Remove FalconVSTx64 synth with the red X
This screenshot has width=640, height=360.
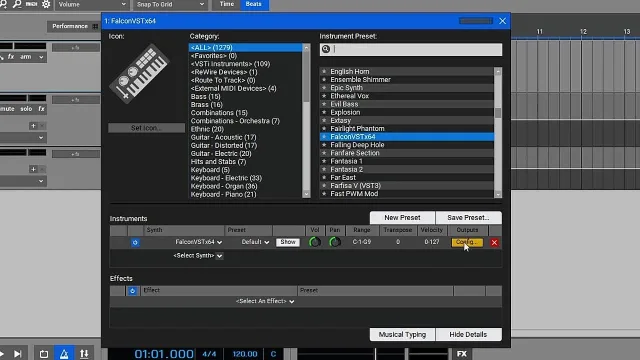(x=494, y=242)
